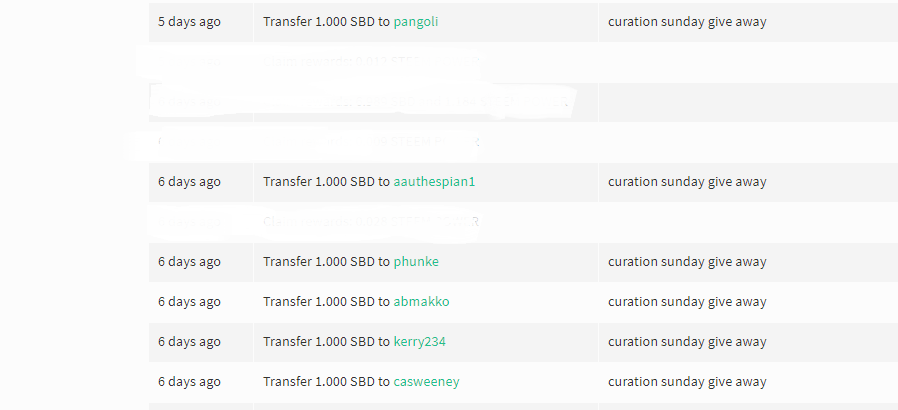Image resolution: width=898 pixels, height=410 pixels.
Task: Select the memo for the aauthespian1 transfer
Action: pyautogui.click(x=687, y=182)
